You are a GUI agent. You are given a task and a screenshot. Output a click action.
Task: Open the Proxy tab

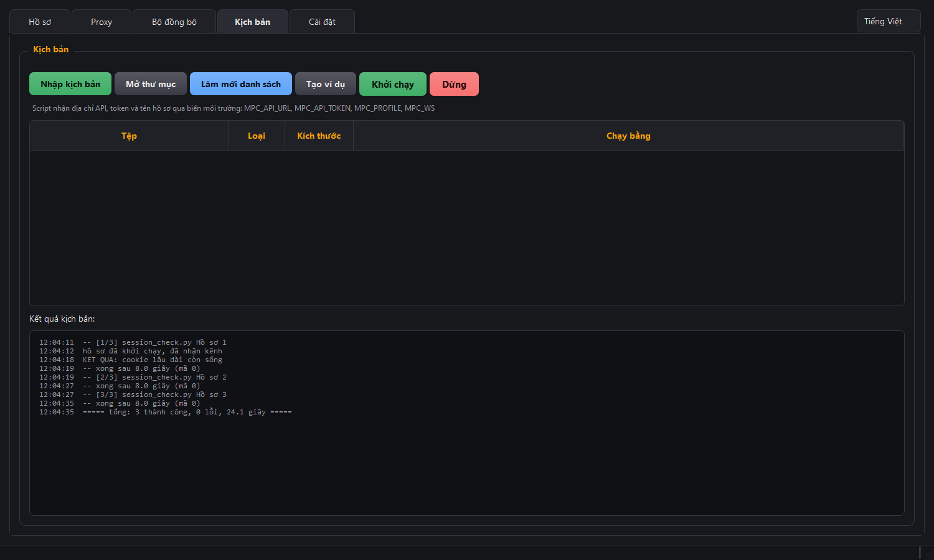101,22
